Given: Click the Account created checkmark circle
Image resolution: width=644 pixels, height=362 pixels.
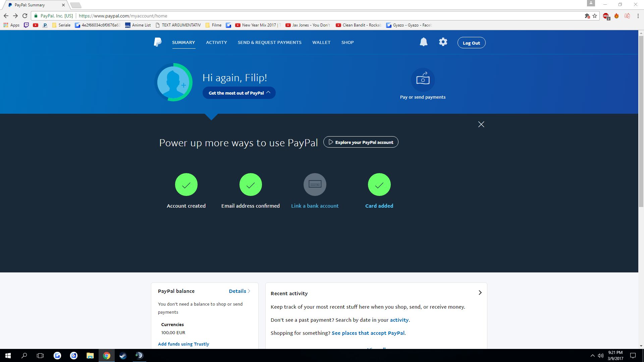Looking at the screenshot, I should pyautogui.click(x=186, y=185).
